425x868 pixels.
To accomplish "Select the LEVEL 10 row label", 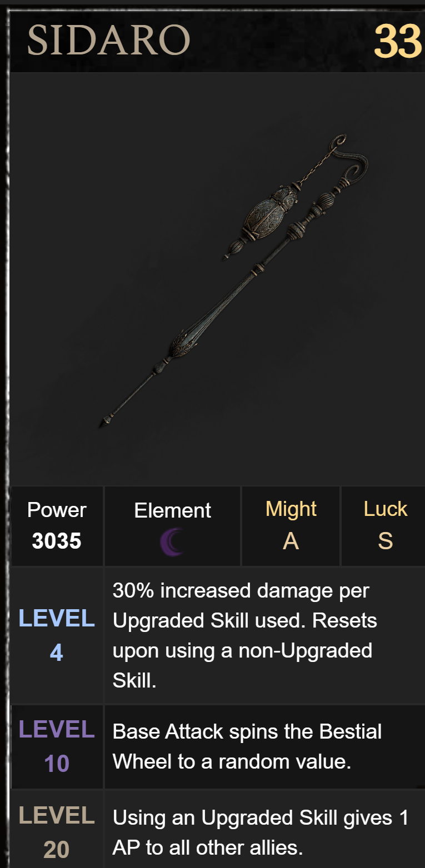I will pos(57,746).
